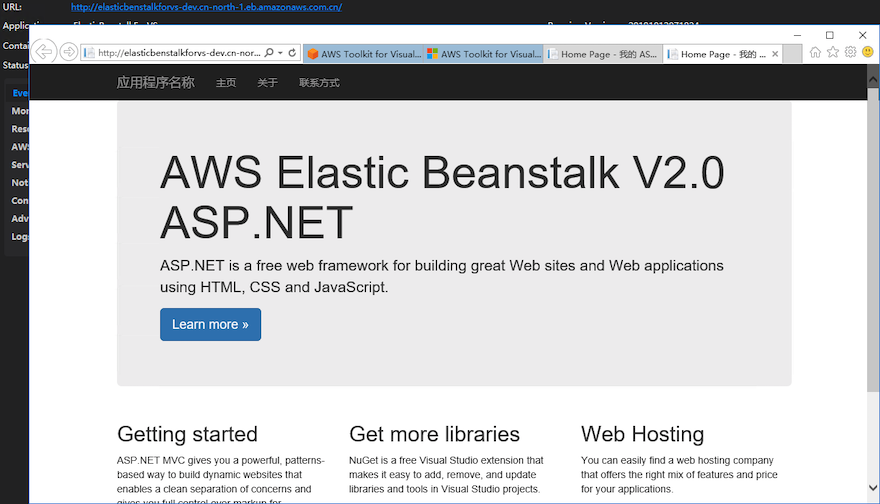Click scrollbar down arrow in browser
Viewport: 880px width, 504px height.
click(873, 487)
